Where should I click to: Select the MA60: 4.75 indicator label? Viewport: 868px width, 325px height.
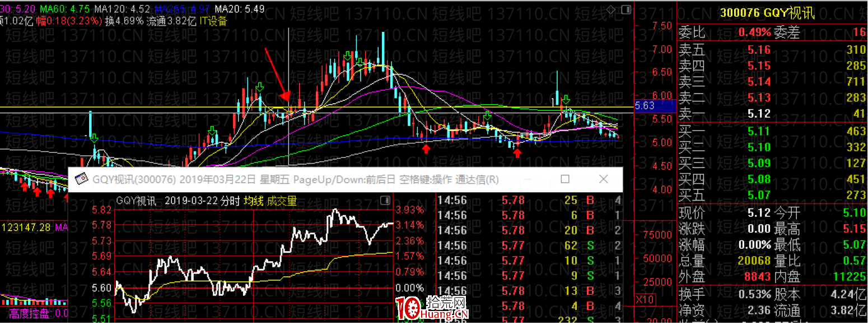[65, 9]
